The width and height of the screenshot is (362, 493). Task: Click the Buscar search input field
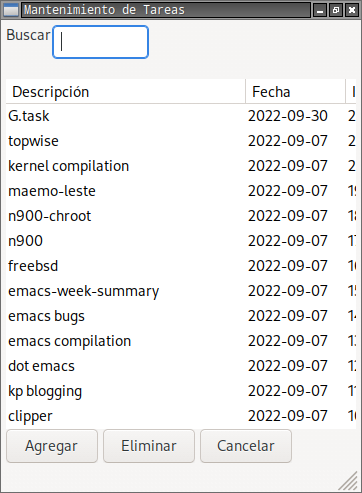coord(100,42)
